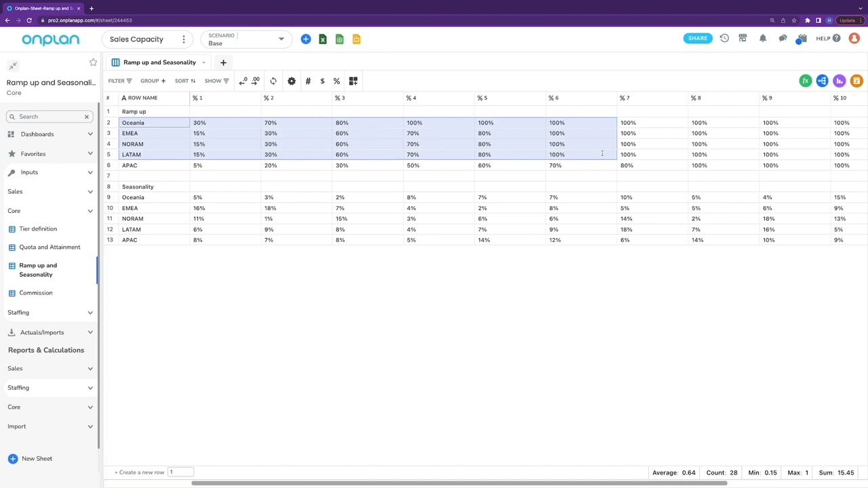Select the APAC ramp up row cell
Viewport: 868px width, 488px height.
click(x=154, y=165)
